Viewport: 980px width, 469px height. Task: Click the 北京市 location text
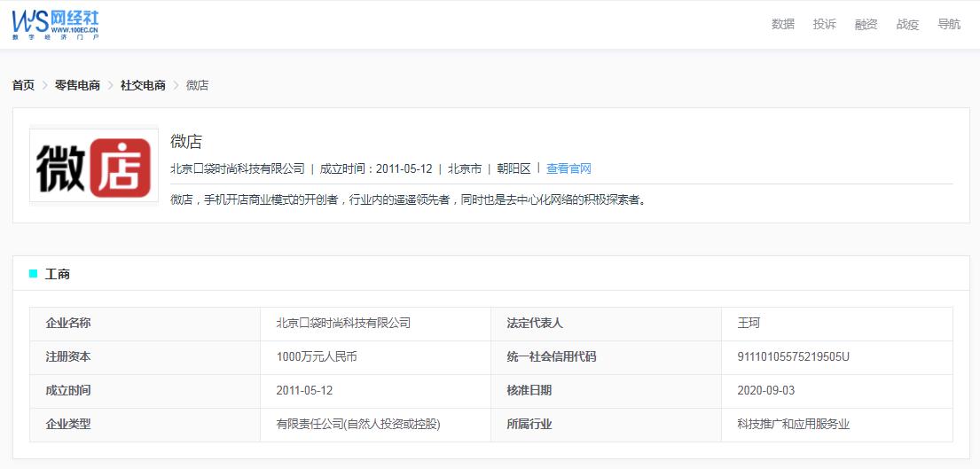(465, 168)
